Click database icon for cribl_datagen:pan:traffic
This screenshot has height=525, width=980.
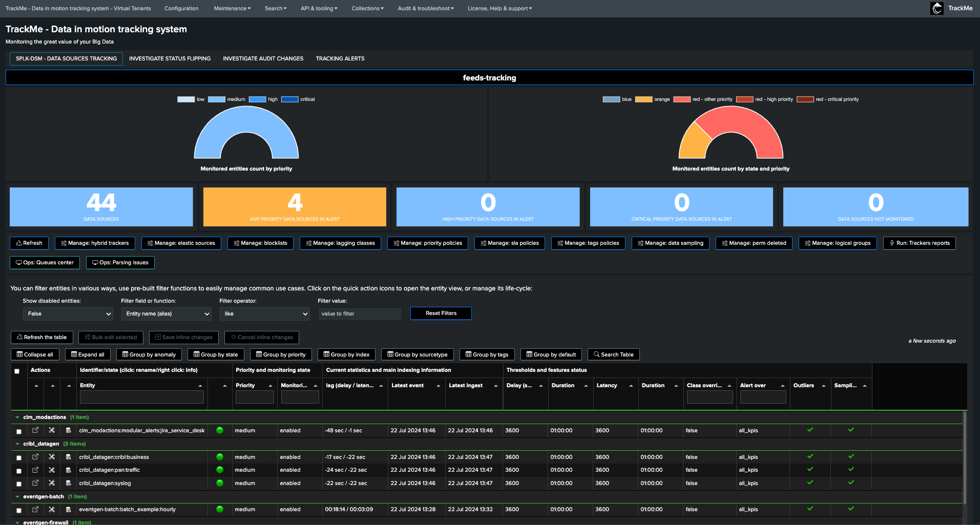tap(68, 470)
